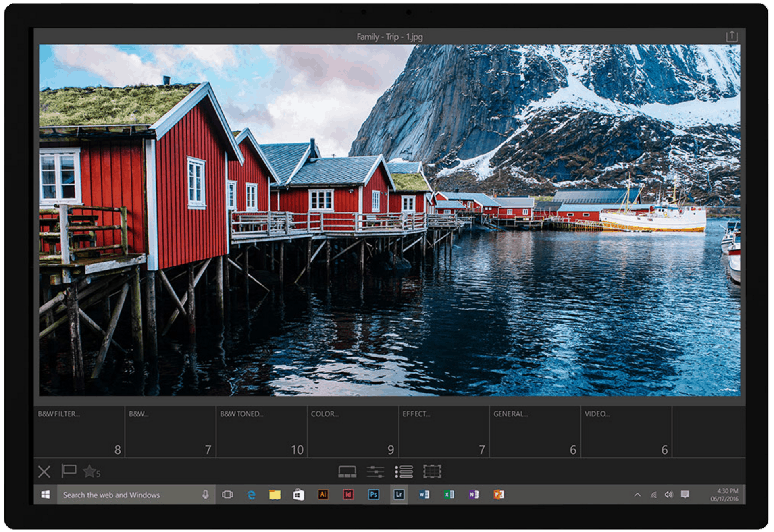Open the Action Center notification icon

pos(685,495)
